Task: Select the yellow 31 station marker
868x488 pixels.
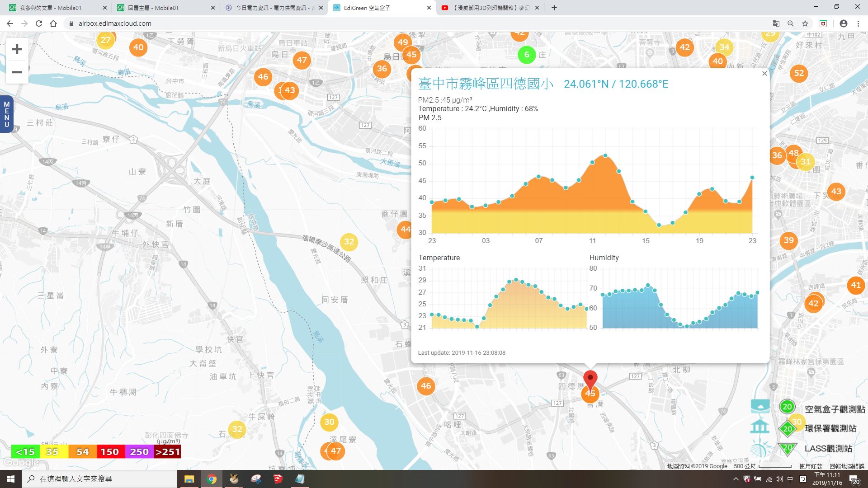Action: click(x=806, y=162)
